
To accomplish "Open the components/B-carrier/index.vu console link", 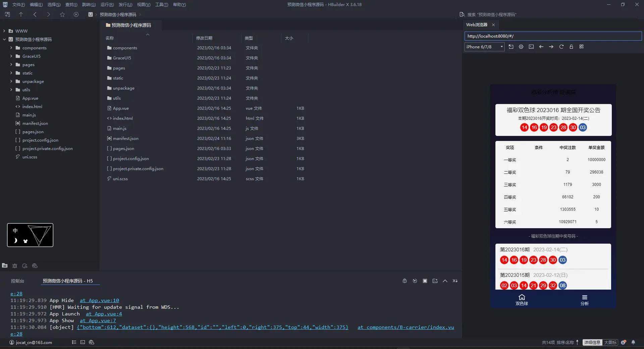I will click(406, 327).
